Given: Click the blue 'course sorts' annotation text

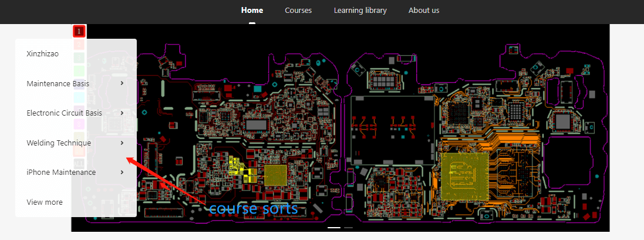Looking at the screenshot, I should (x=253, y=208).
